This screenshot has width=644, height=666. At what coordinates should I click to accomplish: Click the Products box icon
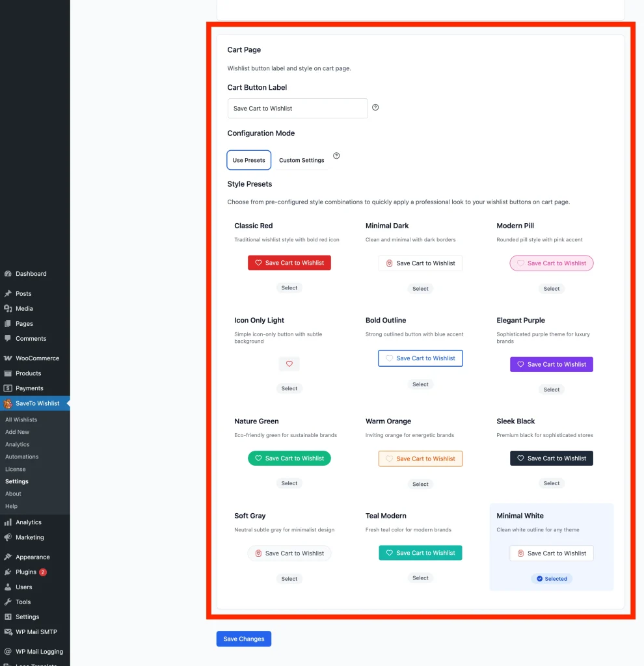tap(8, 373)
